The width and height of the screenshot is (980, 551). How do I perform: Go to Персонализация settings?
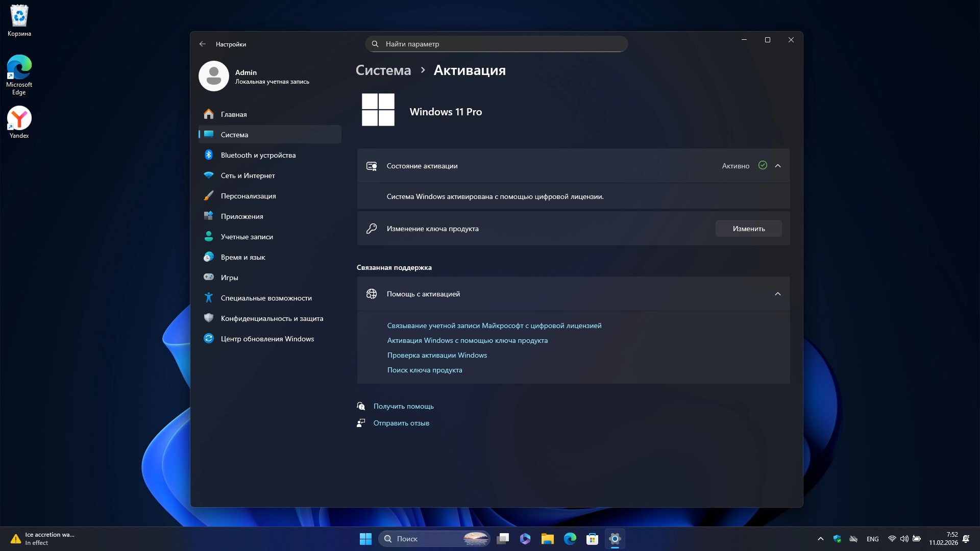[x=248, y=196]
